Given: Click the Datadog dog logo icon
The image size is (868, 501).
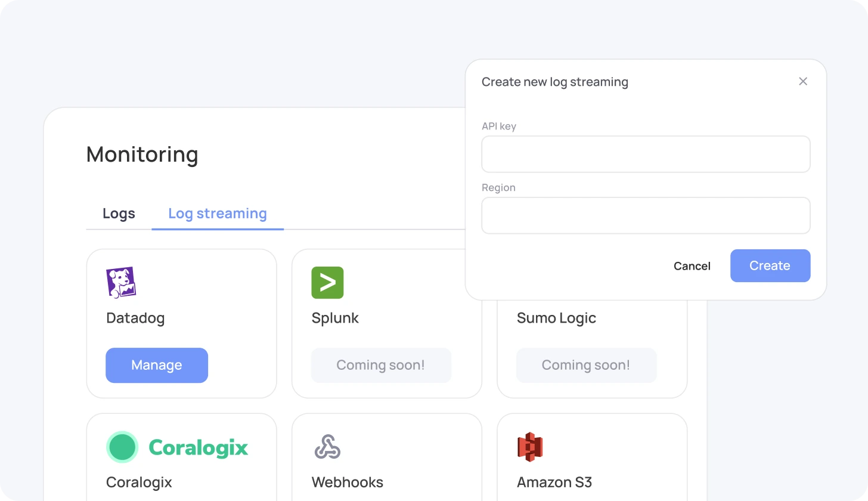Looking at the screenshot, I should click(121, 283).
